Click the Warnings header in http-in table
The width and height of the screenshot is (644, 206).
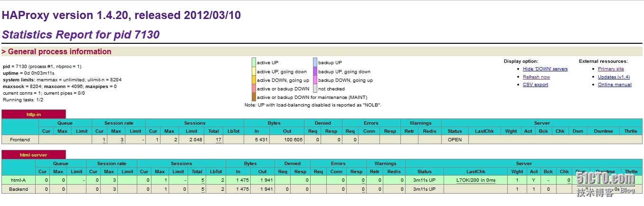[420, 123]
